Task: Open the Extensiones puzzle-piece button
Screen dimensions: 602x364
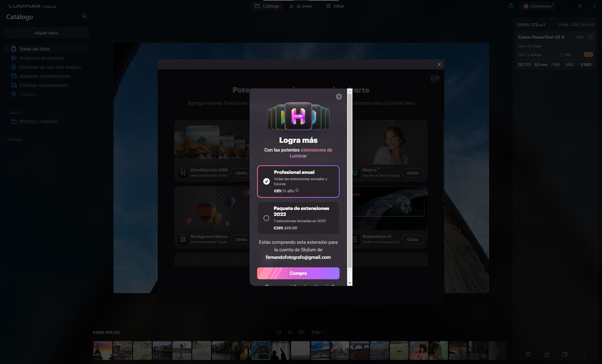Action: (x=537, y=6)
